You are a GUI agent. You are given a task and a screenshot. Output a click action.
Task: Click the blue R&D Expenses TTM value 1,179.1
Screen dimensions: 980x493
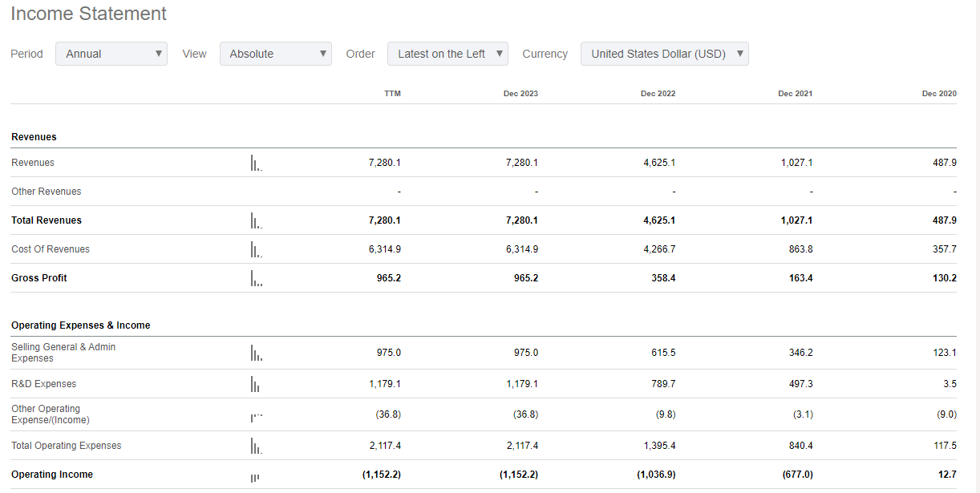tap(385, 384)
